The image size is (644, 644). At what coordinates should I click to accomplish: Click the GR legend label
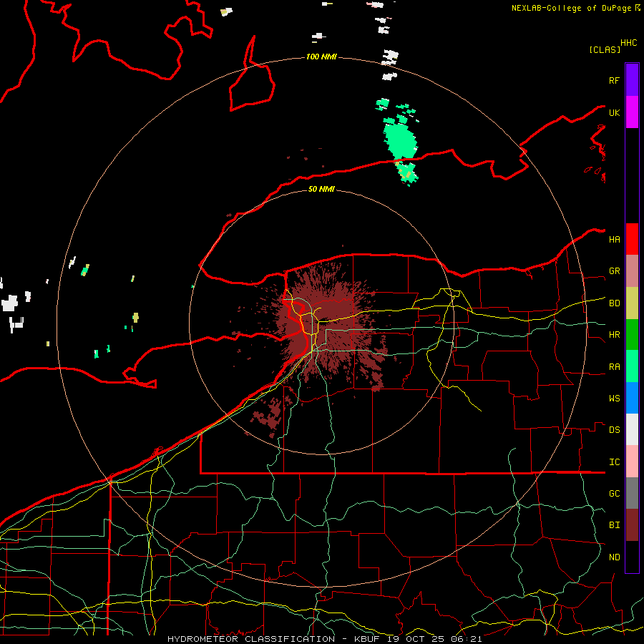(x=614, y=271)
